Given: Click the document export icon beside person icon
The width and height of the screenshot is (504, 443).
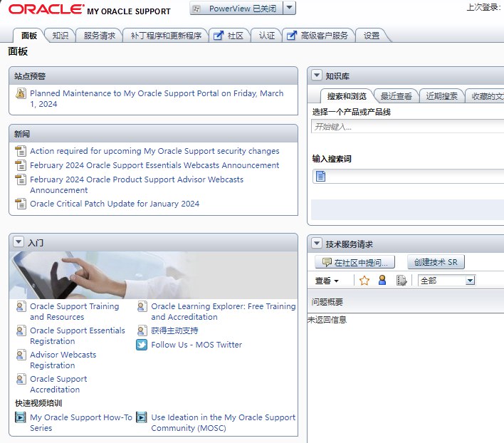Looking at the screenshot, I should (401, 281).
